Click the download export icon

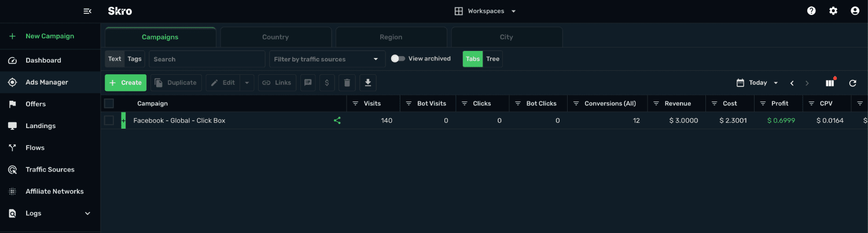click(x=368, y=83)
